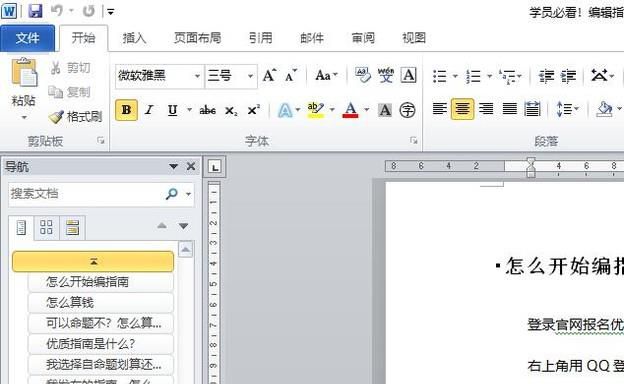The height and width of the screenshot is (384, 624).
Task: Apply text effects with glowing A icon
Action: point(285,110)
